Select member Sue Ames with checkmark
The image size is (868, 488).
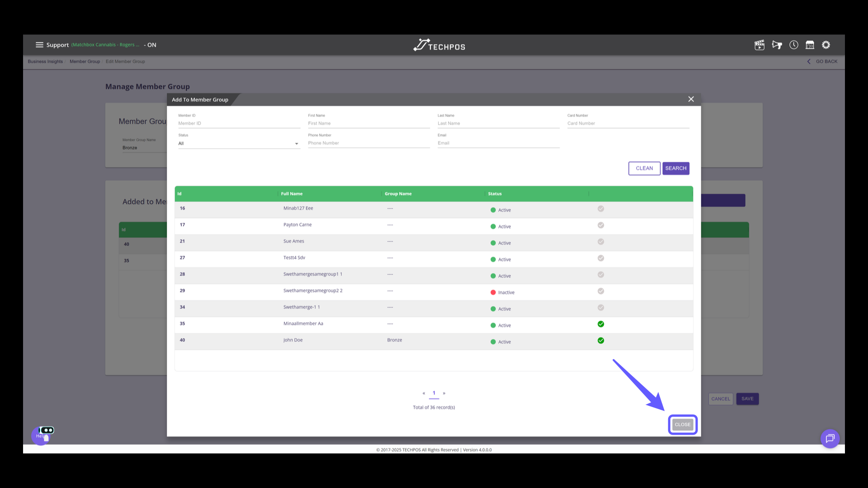tap(601, 242)
